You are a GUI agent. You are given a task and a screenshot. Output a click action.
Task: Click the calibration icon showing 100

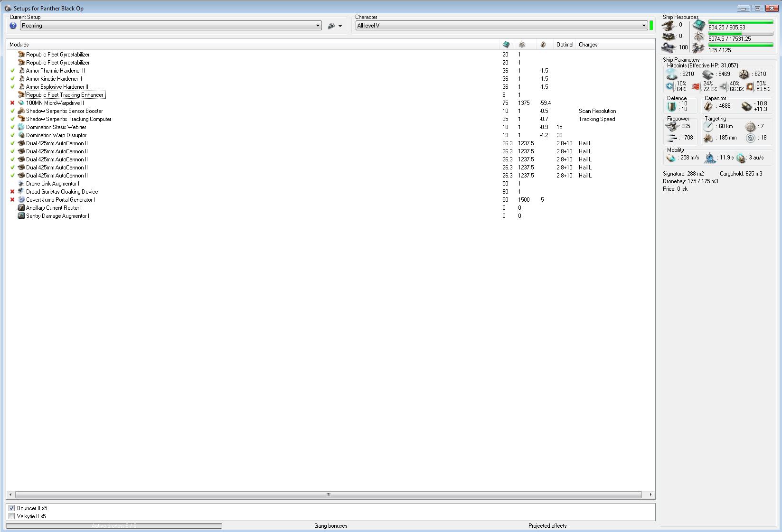click(x=669, y=47)
